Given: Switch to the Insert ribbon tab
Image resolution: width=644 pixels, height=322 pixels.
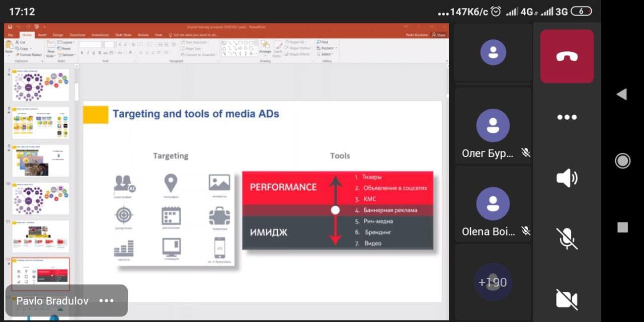Looking at the screenshot, I should click(x=42, y=35).
